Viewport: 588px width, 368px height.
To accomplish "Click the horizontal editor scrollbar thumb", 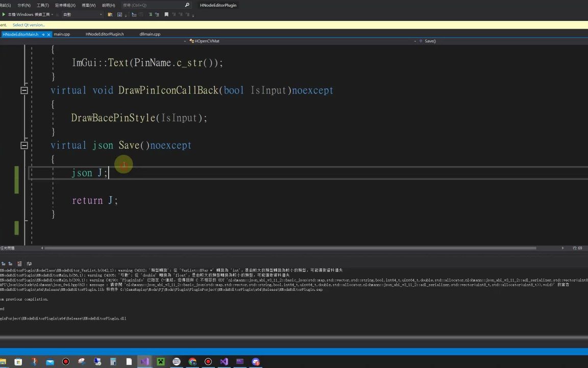I will tap(290, 248).
